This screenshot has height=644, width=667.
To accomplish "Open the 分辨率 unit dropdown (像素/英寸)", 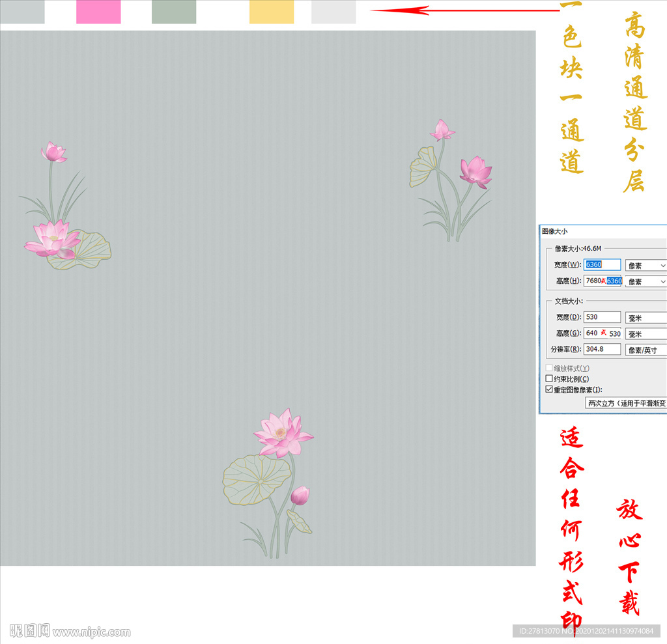I will 646,350.
